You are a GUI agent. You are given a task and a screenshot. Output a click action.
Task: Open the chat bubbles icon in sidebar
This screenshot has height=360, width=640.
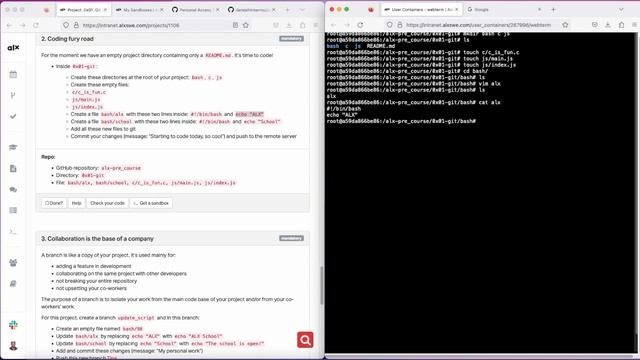(13, 189)
